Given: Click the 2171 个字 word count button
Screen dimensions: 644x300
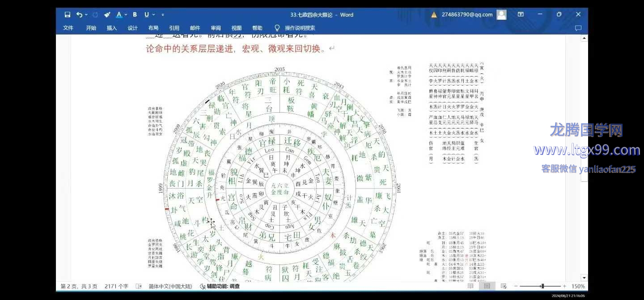Looking at the screenshot, I should coord(116,286).
